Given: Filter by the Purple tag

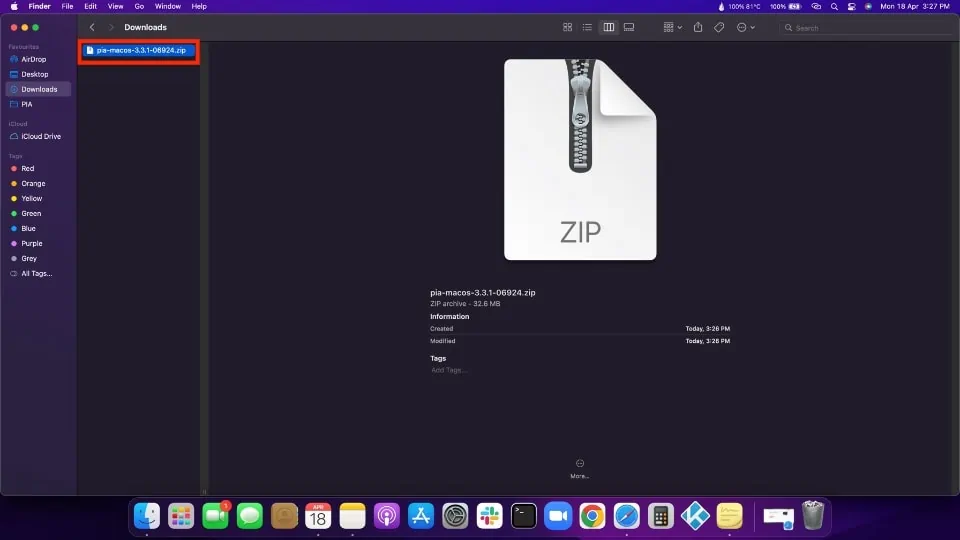Looking at the screenshot, I should click(x=31, y=244).
